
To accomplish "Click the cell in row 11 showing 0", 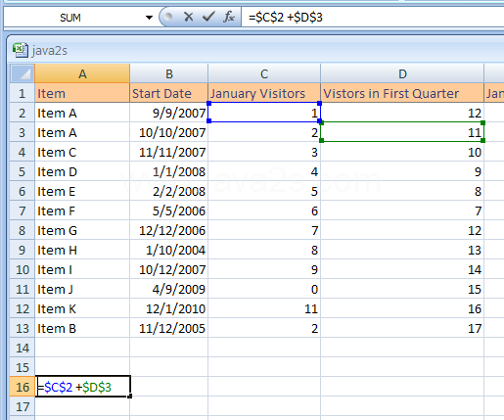I will 264,289.
